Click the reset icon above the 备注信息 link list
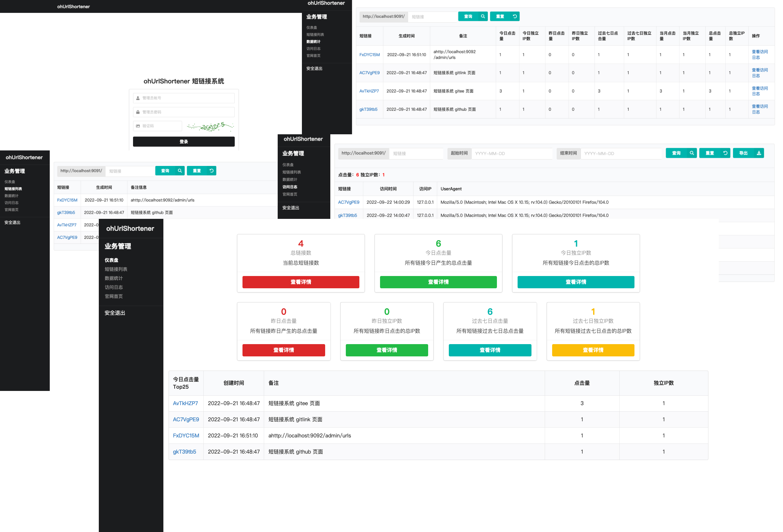The width and height of the screenshot is (783, 532). point(211,171)
